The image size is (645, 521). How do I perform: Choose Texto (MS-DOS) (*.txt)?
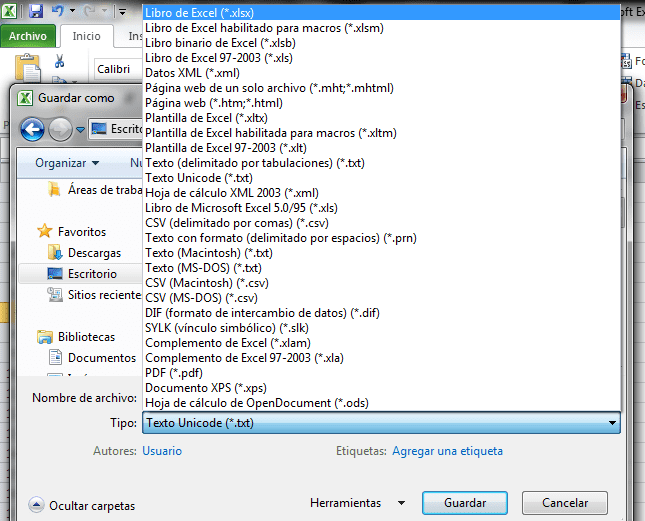[x=381, y=268]
